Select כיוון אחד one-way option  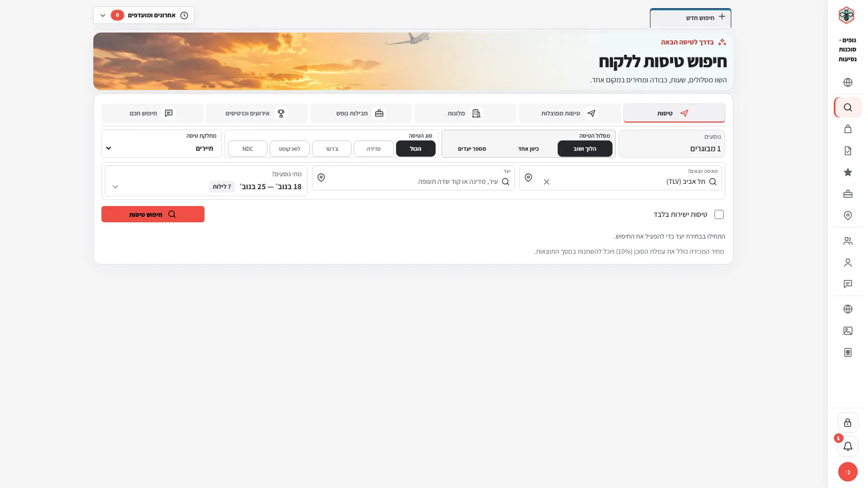click(x=528, y=149)
